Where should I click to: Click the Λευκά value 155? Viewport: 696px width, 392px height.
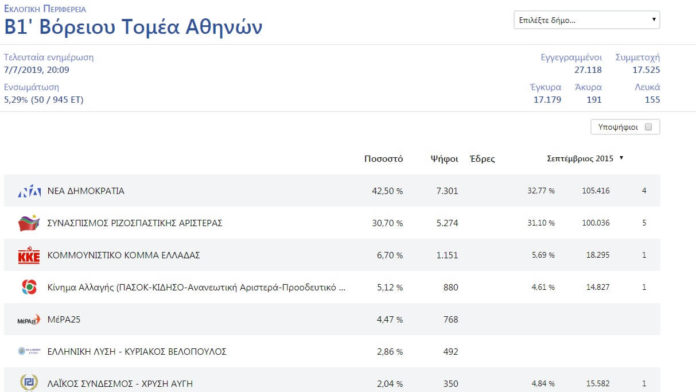click(x=652, y=99)
